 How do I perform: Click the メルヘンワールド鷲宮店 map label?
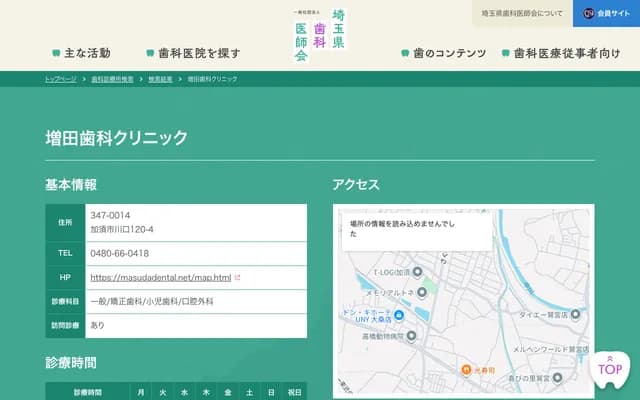click(x=551, y=349)
